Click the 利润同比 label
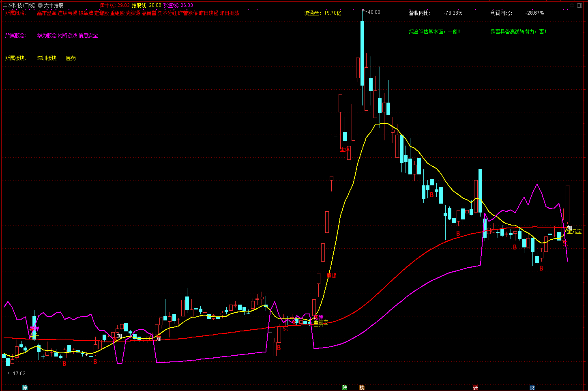The height and width of the screenshot is (391, 588). click(x=501, y=13)
